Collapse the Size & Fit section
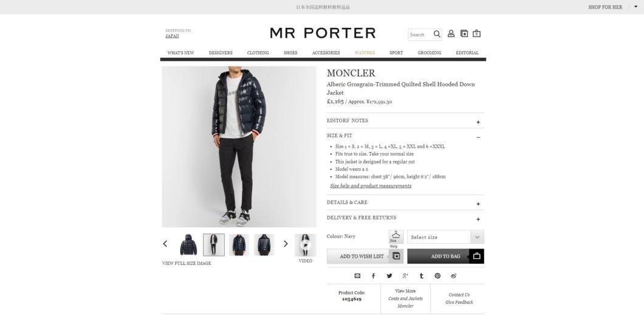This screenshot has width=644, height=316. pos(405,136)
